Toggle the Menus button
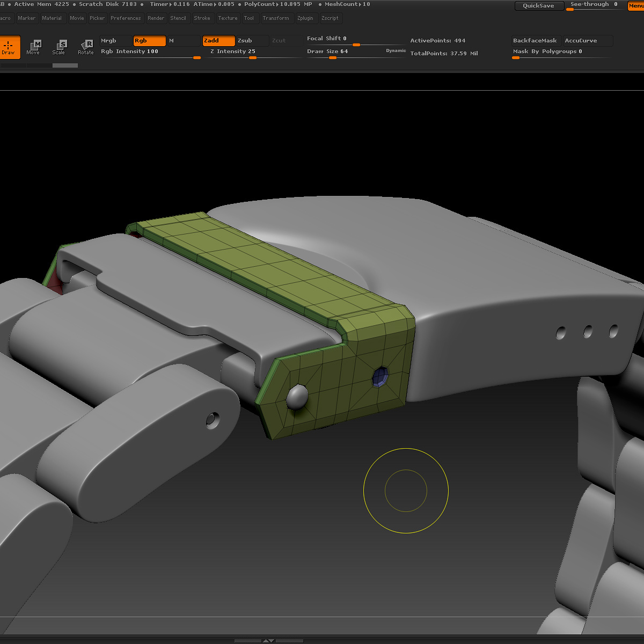Screen dimensions: 644x644 [636, 6]
